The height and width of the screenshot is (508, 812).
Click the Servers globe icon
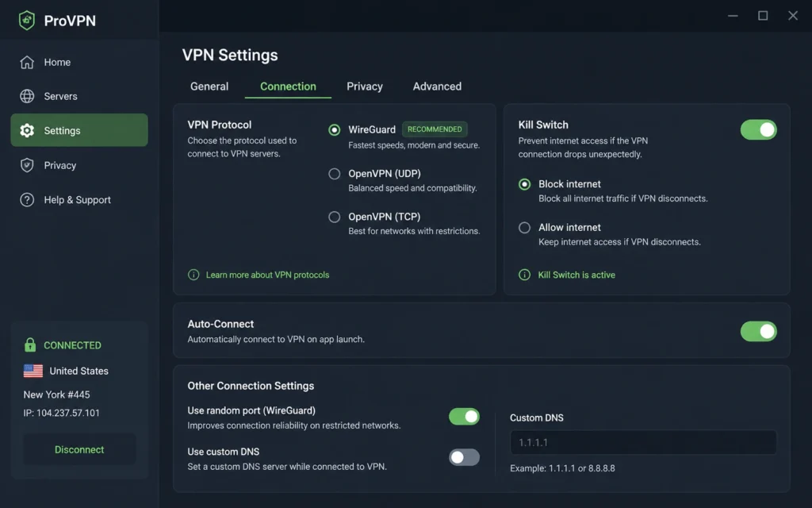click(x=27, y=96)
